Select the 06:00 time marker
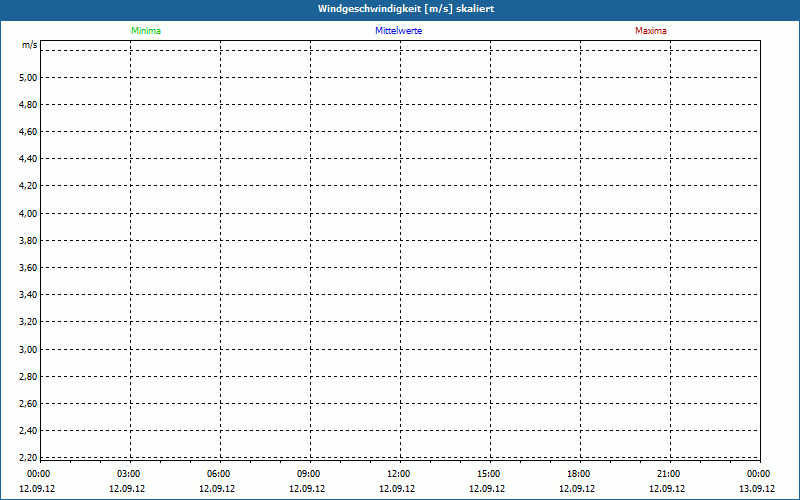The height and width of the screenshot is (500, 800). 219,474
